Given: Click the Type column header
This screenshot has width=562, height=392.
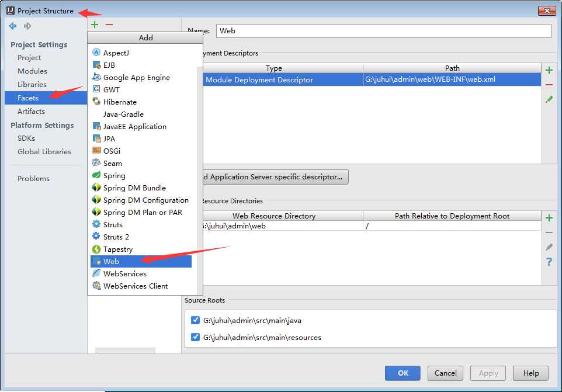Looking at the screenshot, I should pyautogui.click(x=274, y=68).
